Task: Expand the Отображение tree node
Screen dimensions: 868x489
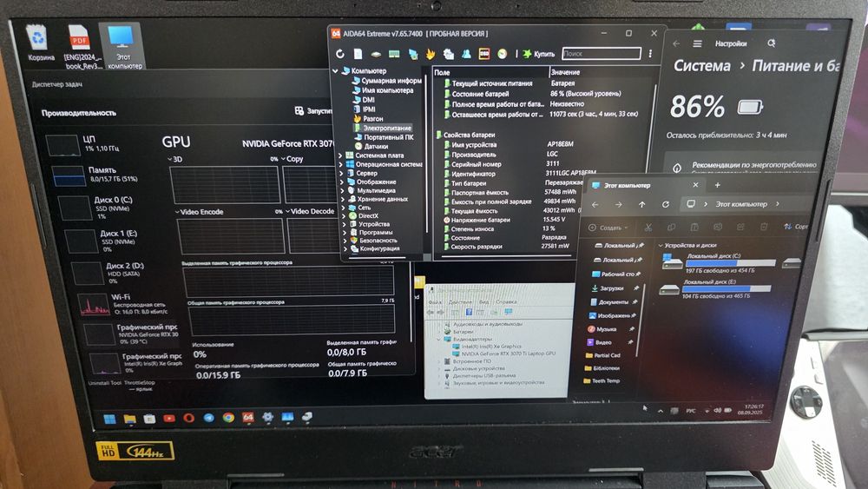Action: click(x=342, y=182)
